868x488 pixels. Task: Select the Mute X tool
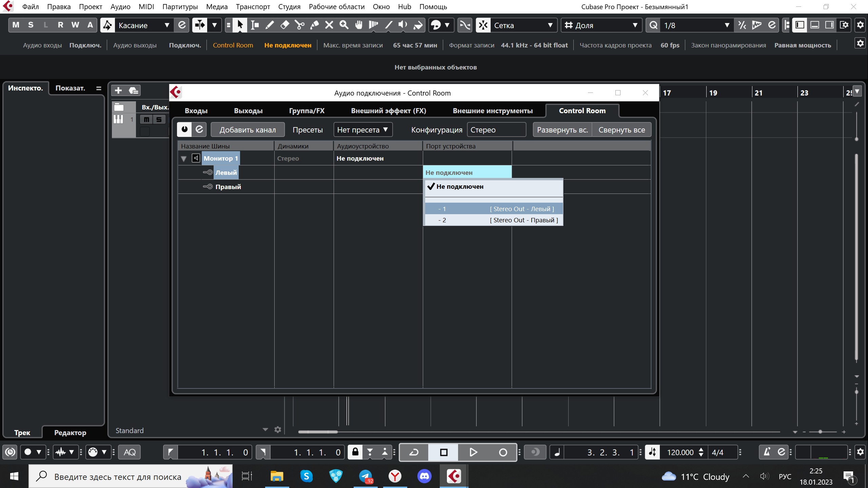(329, 25)
